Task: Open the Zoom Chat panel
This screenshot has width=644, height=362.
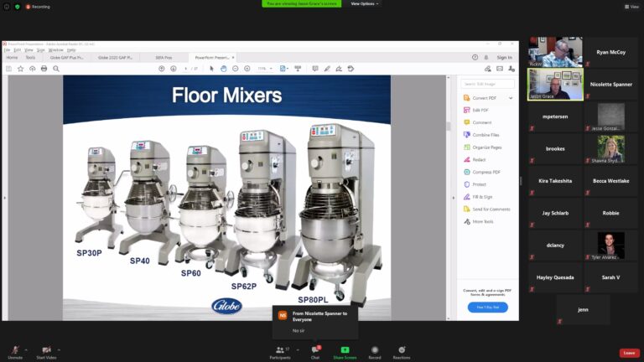Action: click(315, 352)
